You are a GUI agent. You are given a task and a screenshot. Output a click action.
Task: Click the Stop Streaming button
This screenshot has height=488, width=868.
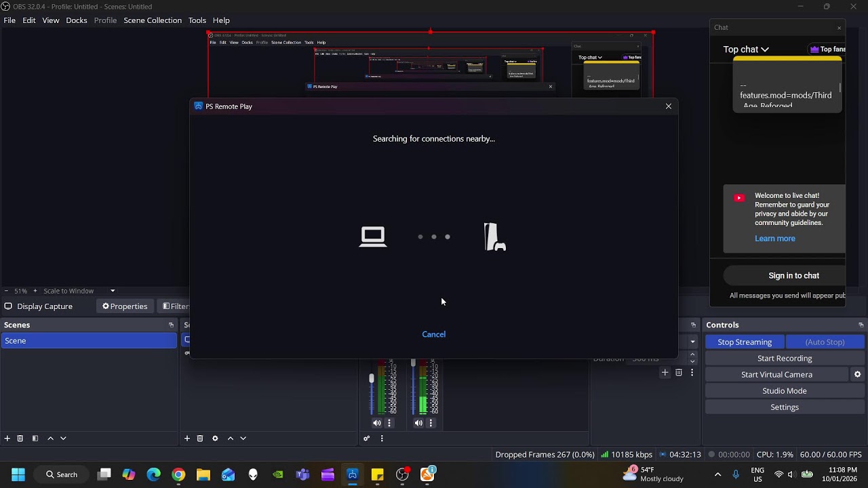click(745, 342)
